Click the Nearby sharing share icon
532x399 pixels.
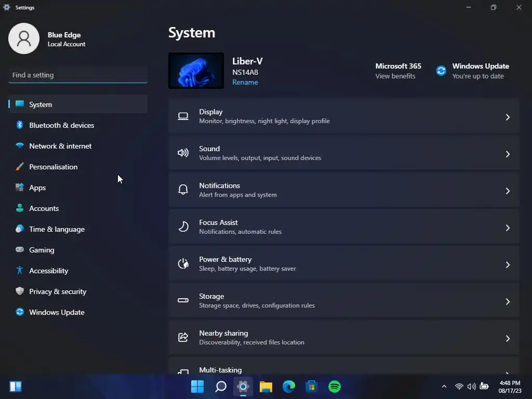point(183,337)
